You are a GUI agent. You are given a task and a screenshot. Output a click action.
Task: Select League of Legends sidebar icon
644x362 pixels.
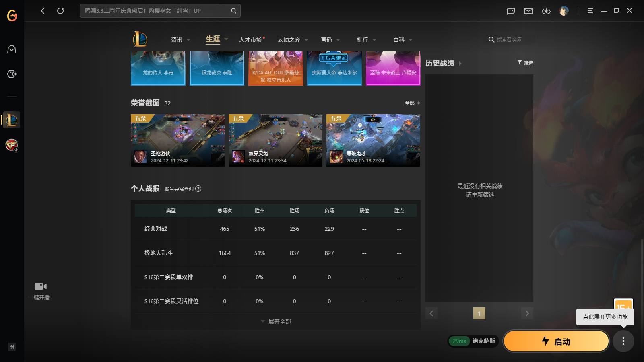12,120
